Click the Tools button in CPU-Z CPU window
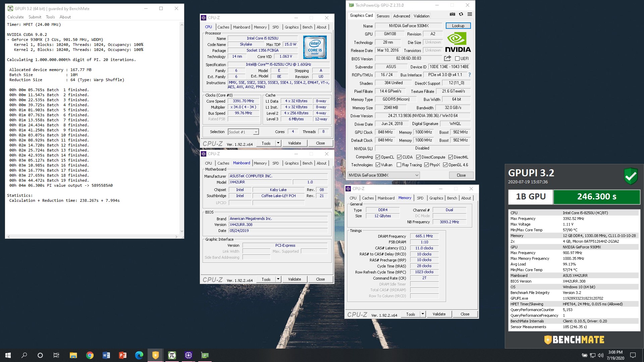 pos(266,143)
